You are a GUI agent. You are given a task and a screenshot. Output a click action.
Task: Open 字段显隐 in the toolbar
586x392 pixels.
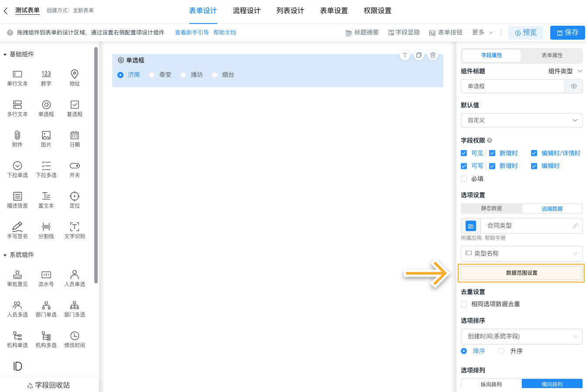(x=404, y=32)
